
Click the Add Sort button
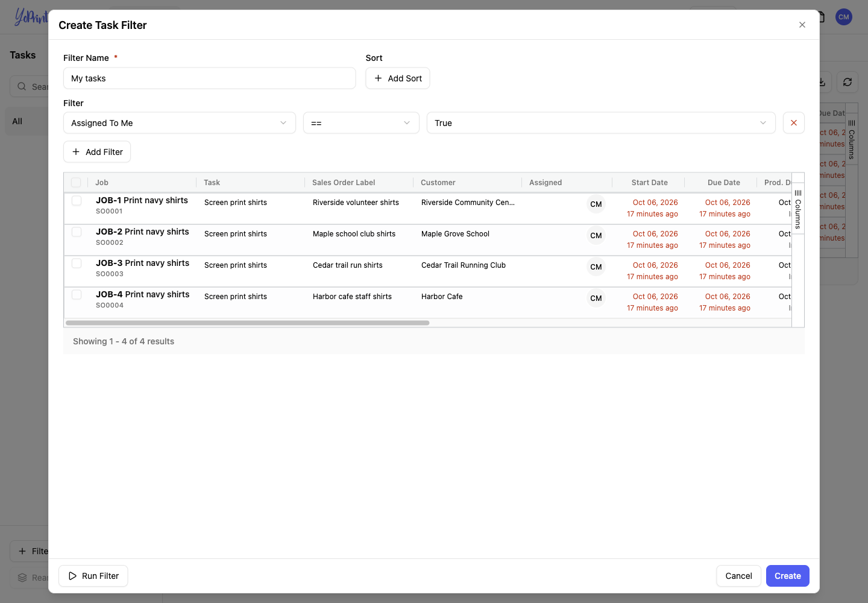pos(398,78)
